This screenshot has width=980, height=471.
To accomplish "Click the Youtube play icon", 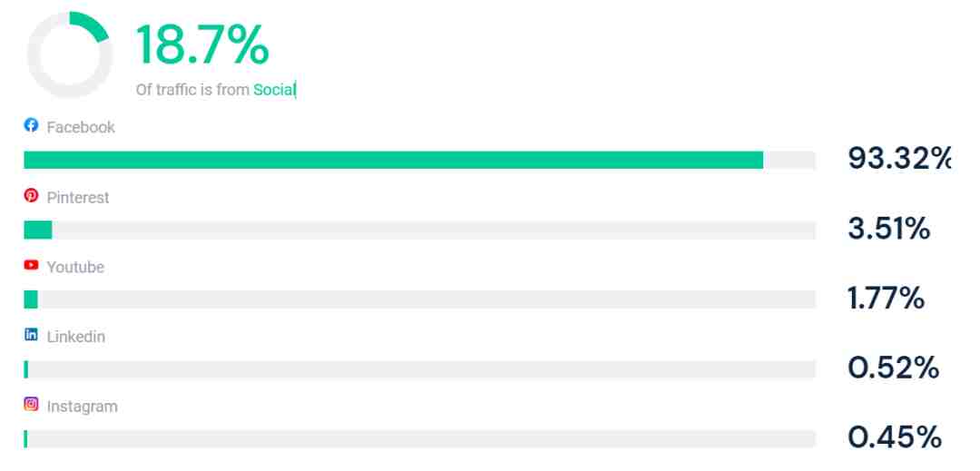I will (31, 266).
